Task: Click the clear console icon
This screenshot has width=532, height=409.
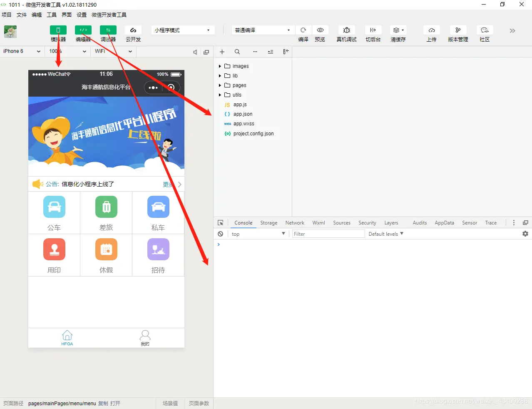Action: pos(221,234)
